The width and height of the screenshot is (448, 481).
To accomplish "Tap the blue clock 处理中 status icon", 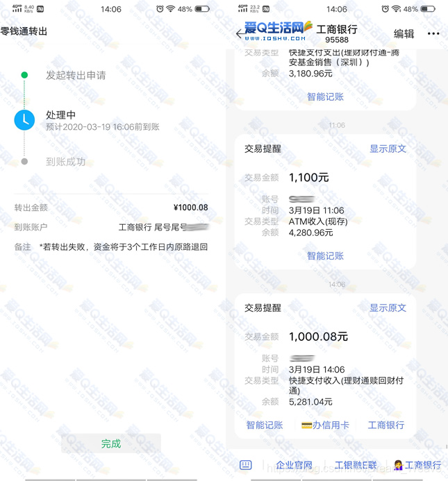I will click(x=24, y=120).
